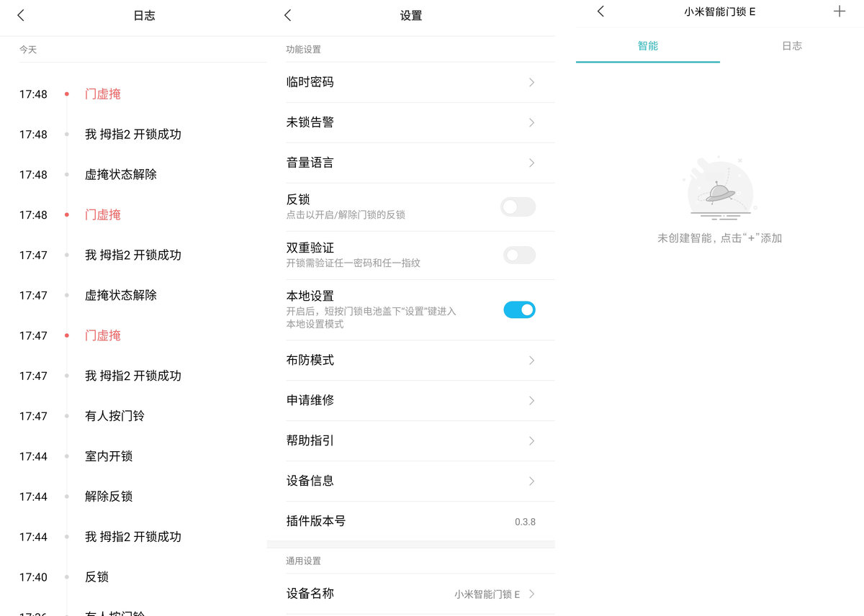Tap the 设置 page title
The height and width of the screenshot is (616, 864).
411,15
